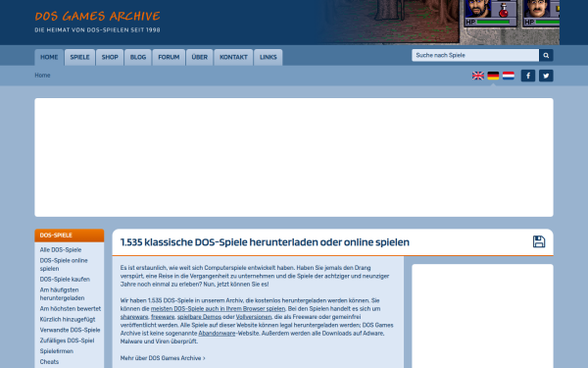Click the '1.535 klassische DOS-Spiele' heading
This screenshot has height=368, width=588.
[265, 242]
